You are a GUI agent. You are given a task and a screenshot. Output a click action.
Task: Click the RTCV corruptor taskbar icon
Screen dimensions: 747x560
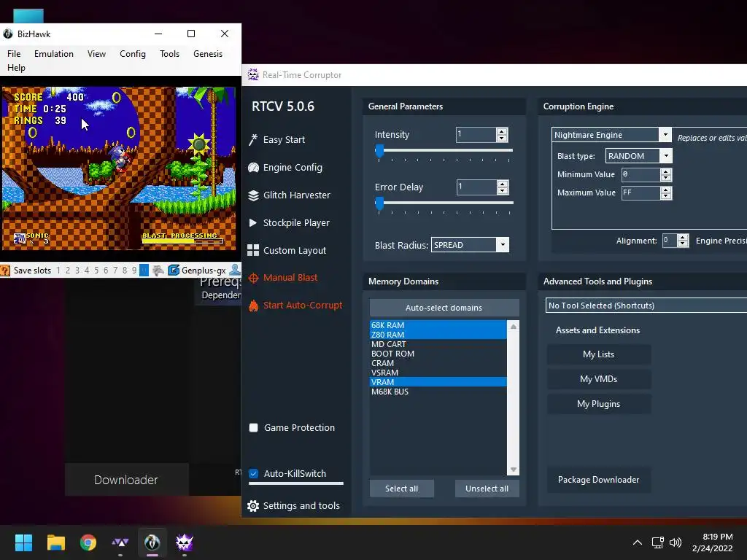click(x=185, y=542)
